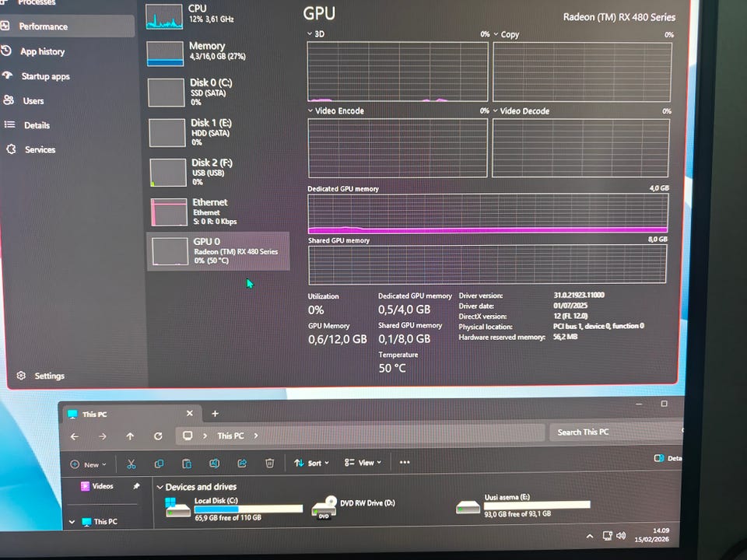Click the Cut scissors icon
Image resolution: width=747 pixels, height=560 pixels.
(132, 464)
